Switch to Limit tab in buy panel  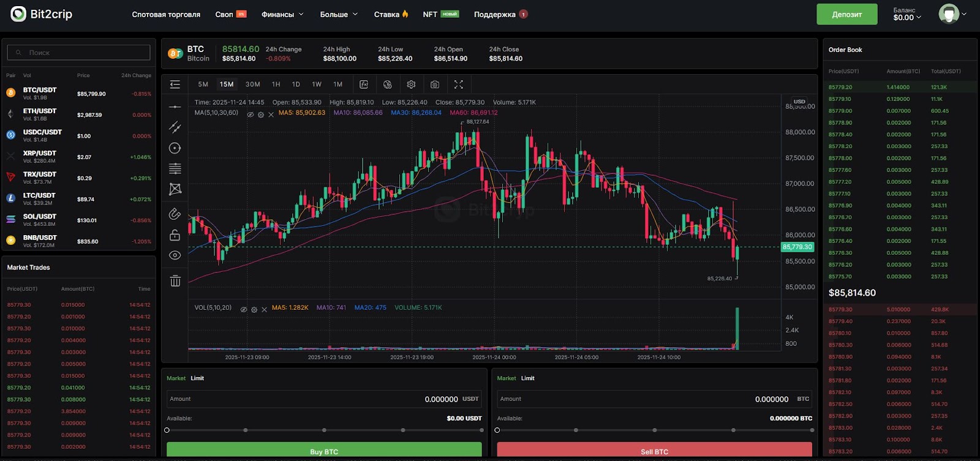point(197,378)
